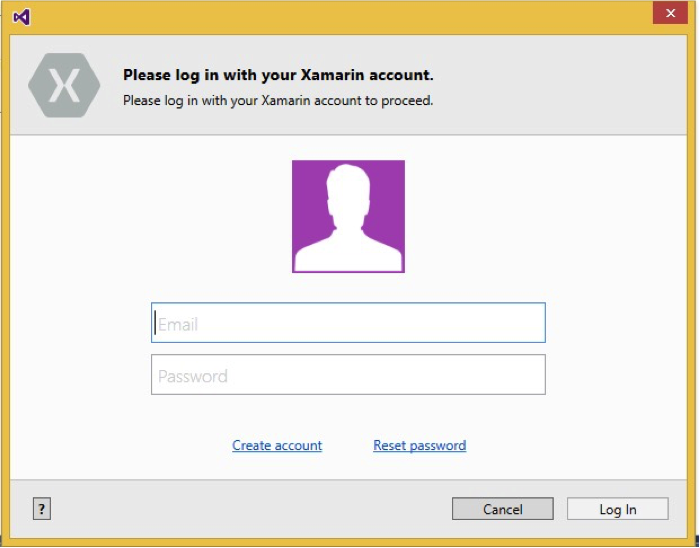Open help with the question mark button

click(41, 509)
